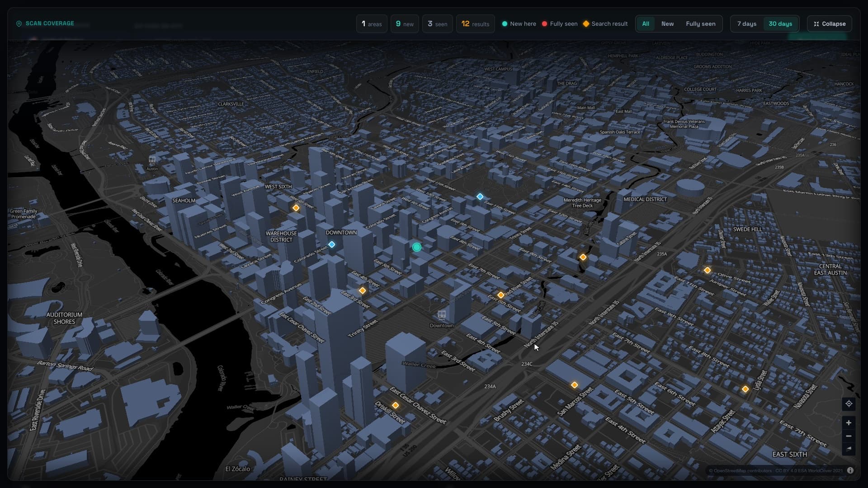Select the orange marker by Driskill Street

pos(396,405)
